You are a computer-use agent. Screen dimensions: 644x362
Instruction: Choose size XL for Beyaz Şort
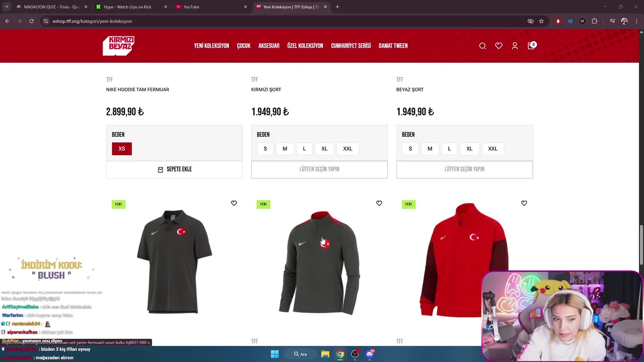click(469, 149)
